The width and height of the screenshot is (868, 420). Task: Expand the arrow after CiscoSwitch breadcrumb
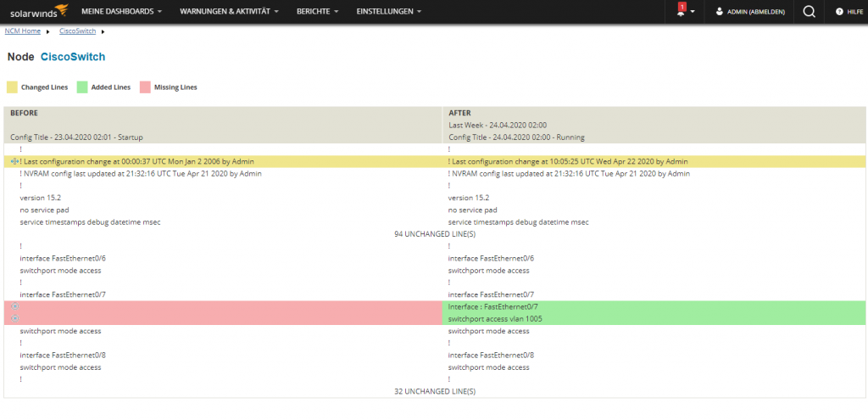click(x=103, y=31)
